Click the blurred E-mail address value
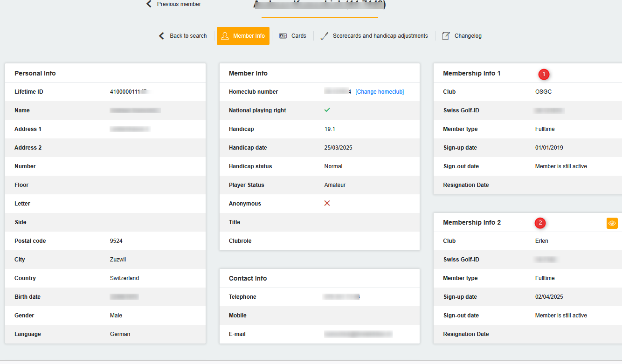Viewport: 622px width, 364px height. pyautogui.click(x=358, y=334)
